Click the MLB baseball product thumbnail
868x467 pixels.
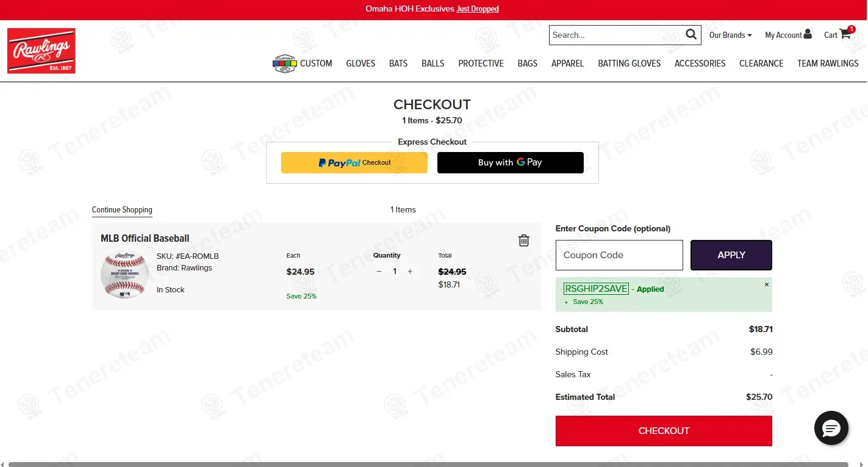tap(124, 275)
